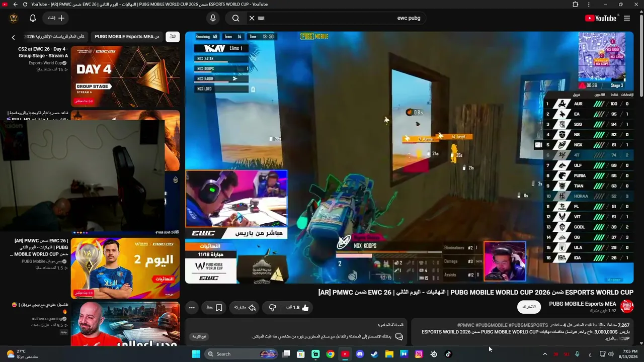
Task: Open Instagram from the taskbar
Action: (419, 354)
